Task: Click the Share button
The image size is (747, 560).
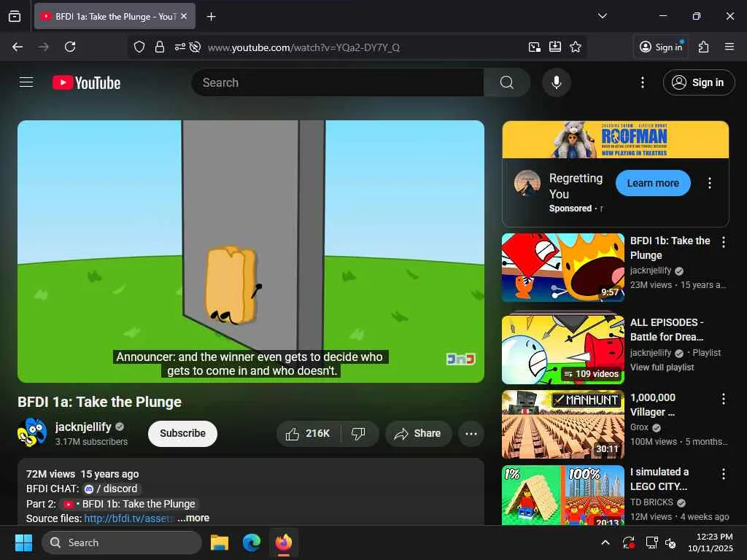Action: tap(418, 433)
